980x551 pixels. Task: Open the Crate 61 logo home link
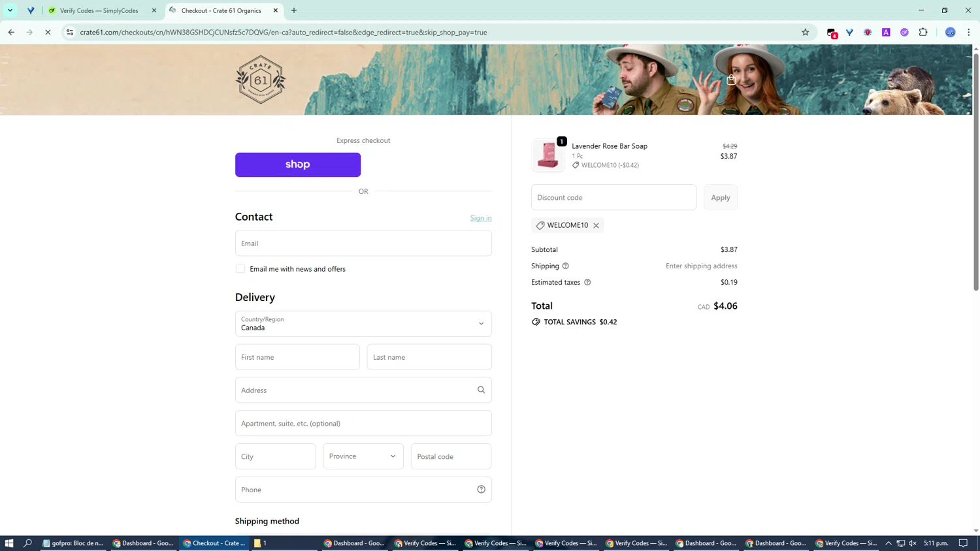pyautogui.click(x=260, y=80)
